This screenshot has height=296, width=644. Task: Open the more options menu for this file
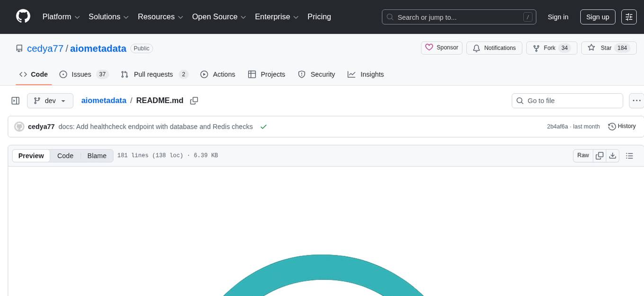pyautogui.click(x=636, y=100)
